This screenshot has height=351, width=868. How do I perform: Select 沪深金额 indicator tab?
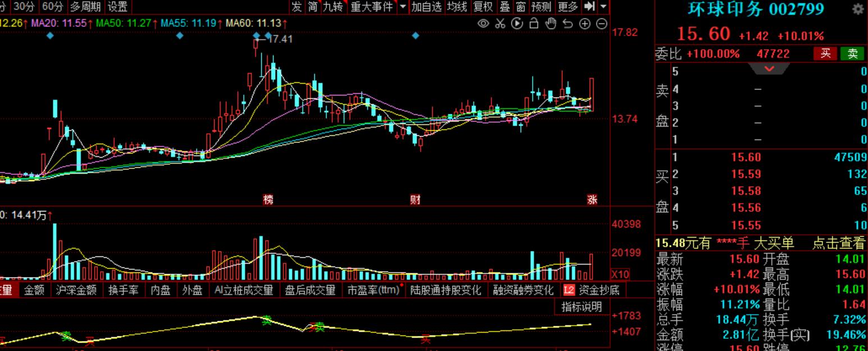tap(76, 290)
